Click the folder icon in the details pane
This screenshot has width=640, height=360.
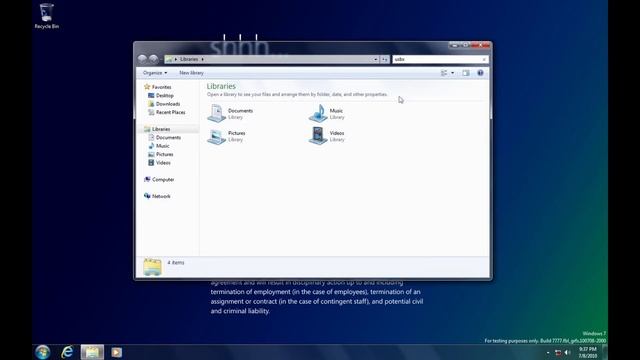[152, 267]
